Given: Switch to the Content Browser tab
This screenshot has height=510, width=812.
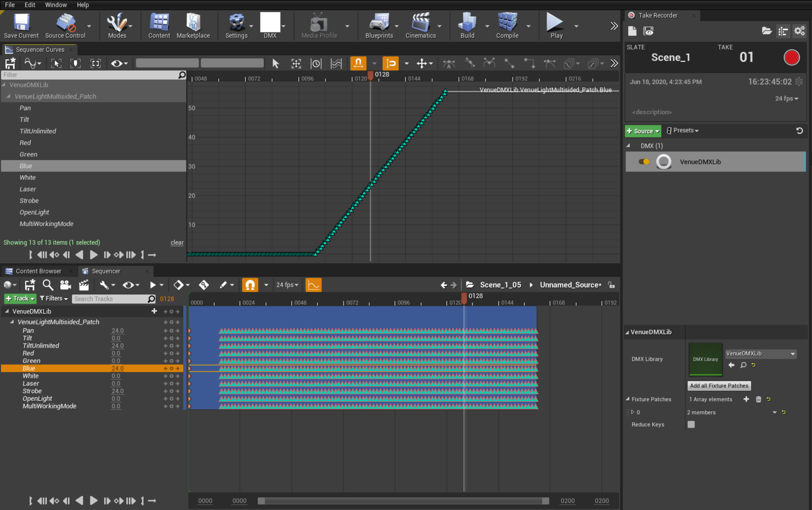Looking at the screenshot, I should point(38,271).
